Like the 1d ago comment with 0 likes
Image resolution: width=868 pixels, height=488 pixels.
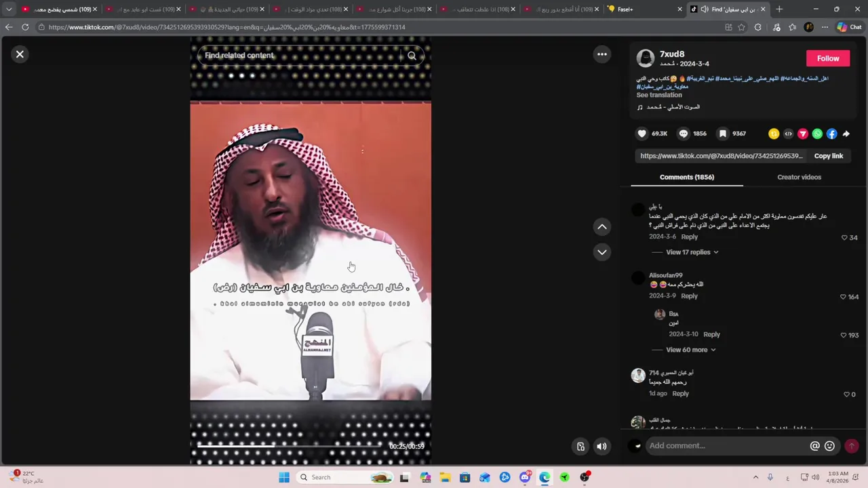point(846,394)
